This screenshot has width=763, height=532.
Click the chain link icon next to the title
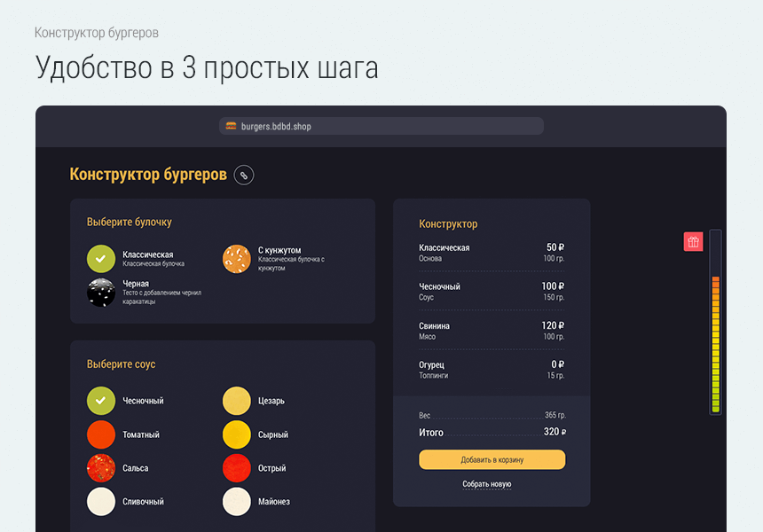244,175
